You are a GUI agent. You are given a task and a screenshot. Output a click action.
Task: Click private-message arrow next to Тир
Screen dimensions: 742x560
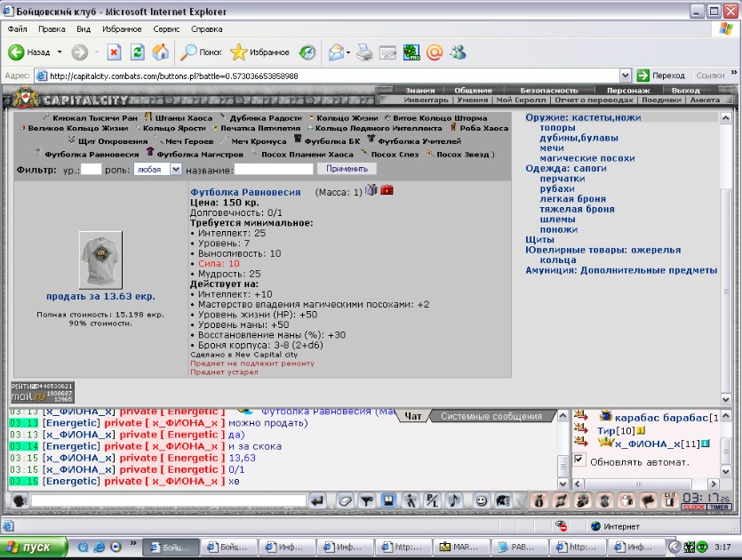click(580, 430)
